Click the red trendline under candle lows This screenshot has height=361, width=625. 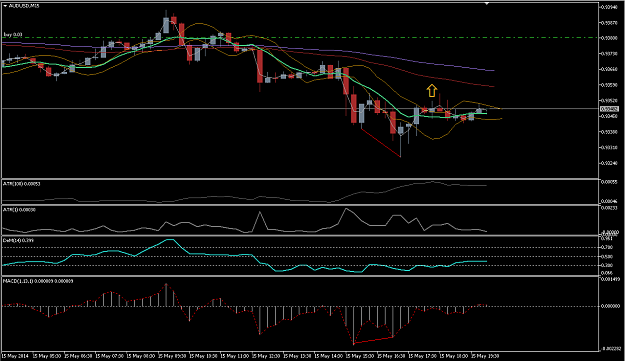[381, 143]
